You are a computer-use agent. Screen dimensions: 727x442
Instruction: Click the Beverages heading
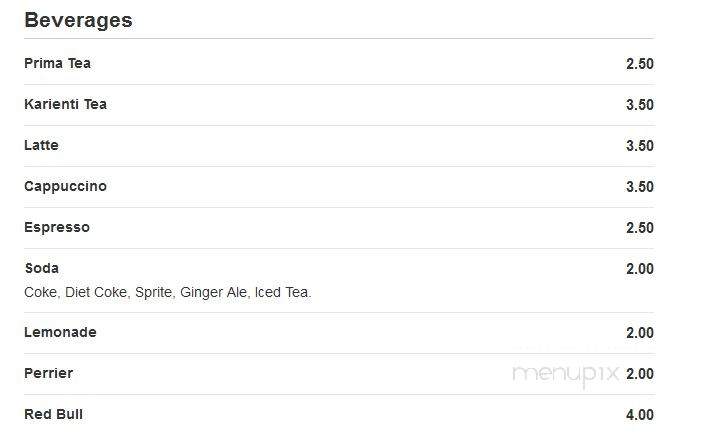[x=78, y=20]
